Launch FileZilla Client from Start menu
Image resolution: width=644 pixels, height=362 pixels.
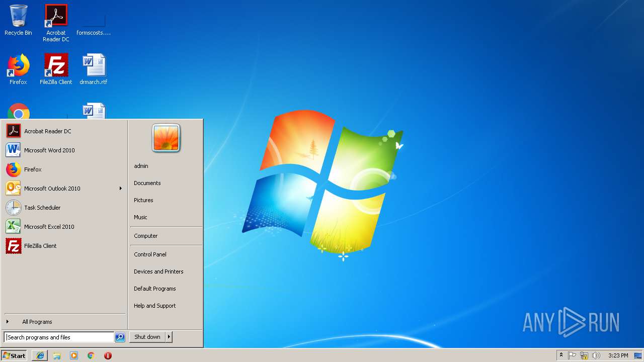click(63, 246)
